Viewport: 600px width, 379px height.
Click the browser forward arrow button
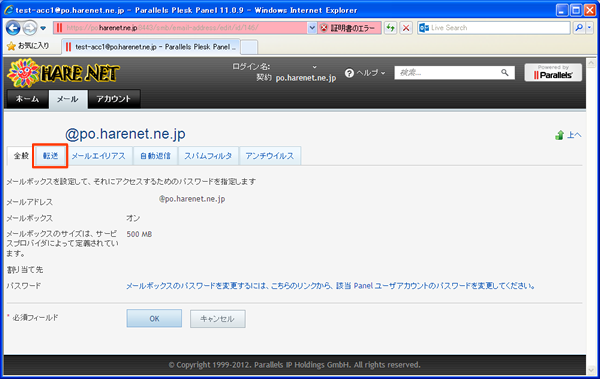tap(29, 28)
